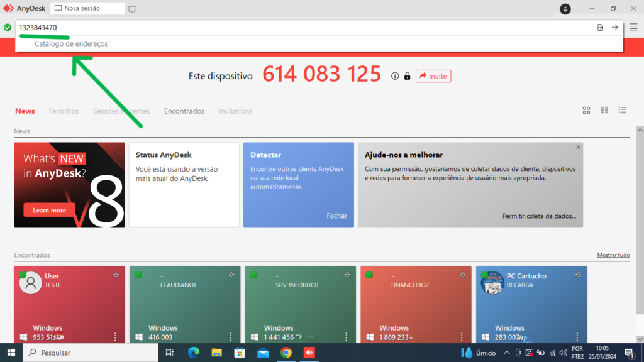Click the FINANCEIRO2 device name

[410, 285]
